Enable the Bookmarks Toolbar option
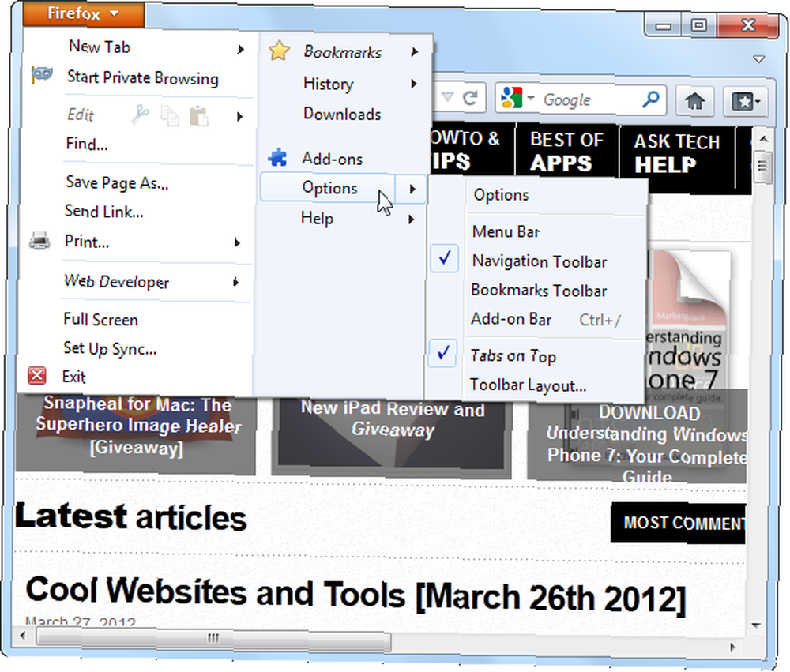Image resolution: width=790 pixels, height=672 pixels. (539, 291)
